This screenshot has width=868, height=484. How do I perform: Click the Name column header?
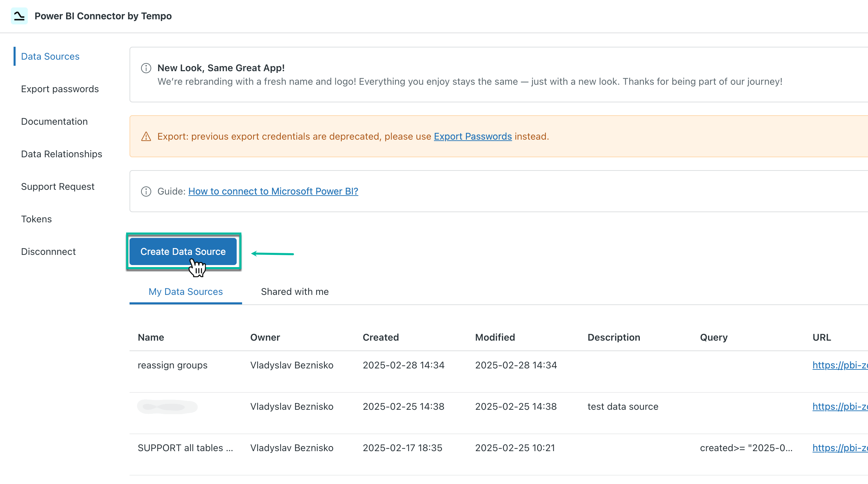[151, 337]
